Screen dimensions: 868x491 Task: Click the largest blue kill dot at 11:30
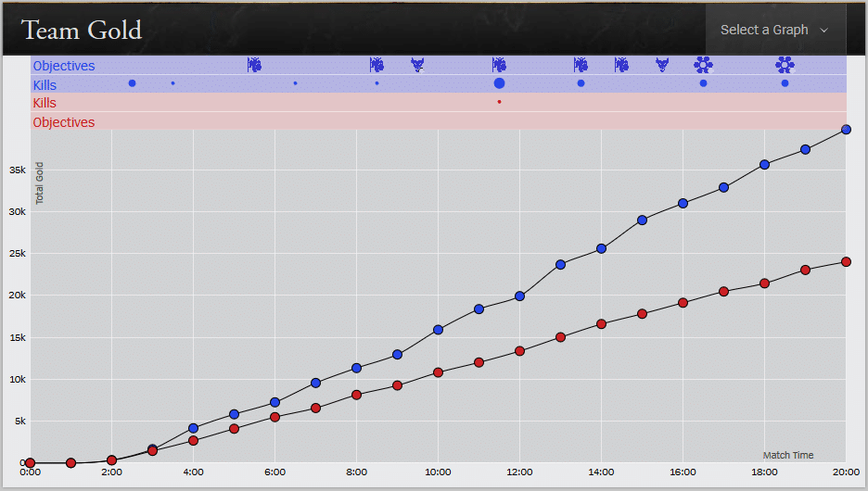pos(499,83)
